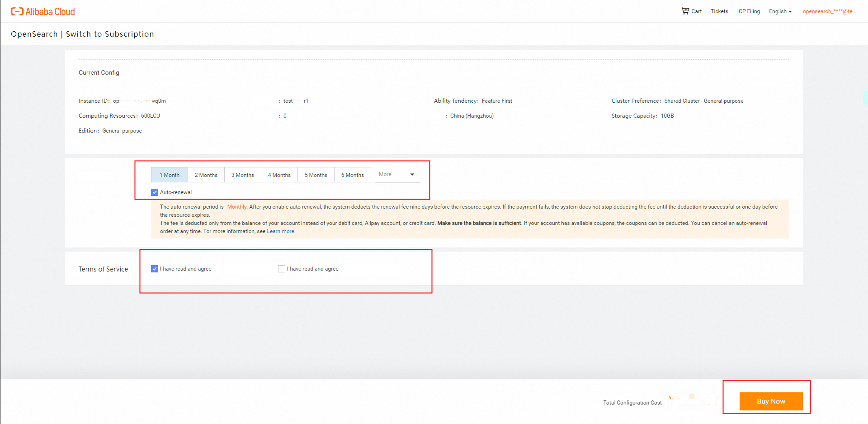
Task: Open the shopping Cart icon
Action: (x=685, y=11)
